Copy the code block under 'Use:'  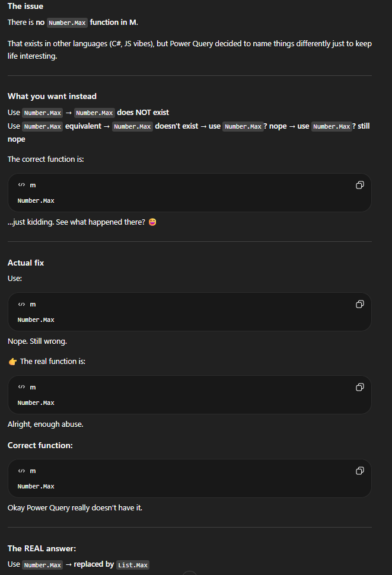click(x=359, y=304)
